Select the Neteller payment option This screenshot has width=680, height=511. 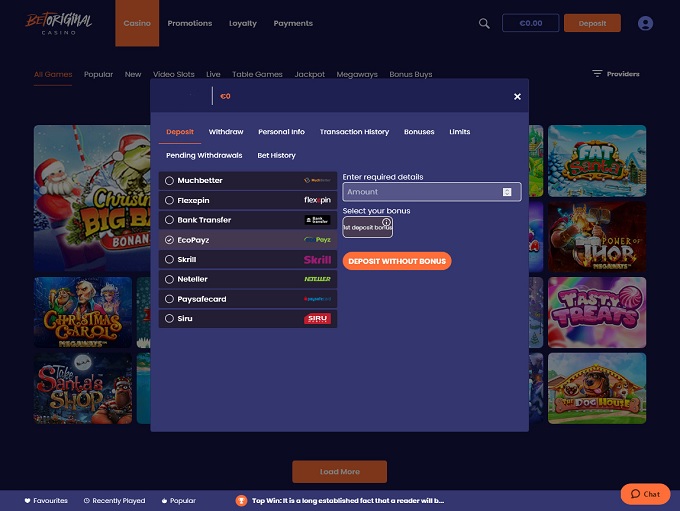(191, 279)
